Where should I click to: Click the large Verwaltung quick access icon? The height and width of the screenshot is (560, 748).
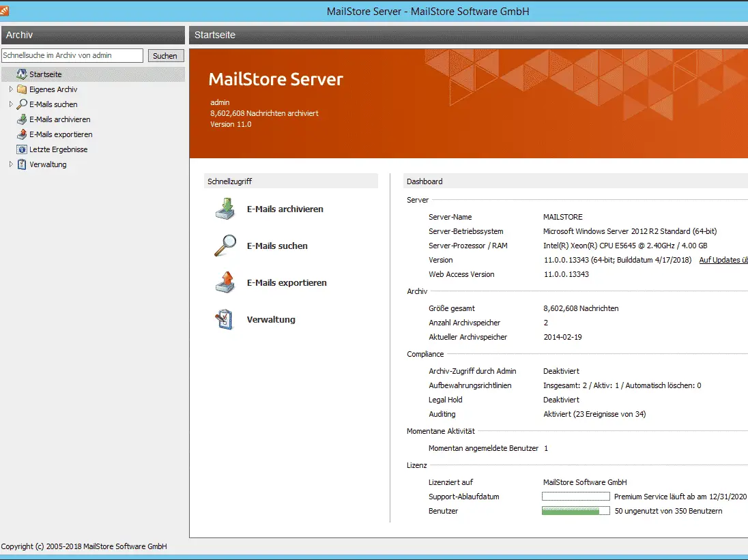point(225,319)
